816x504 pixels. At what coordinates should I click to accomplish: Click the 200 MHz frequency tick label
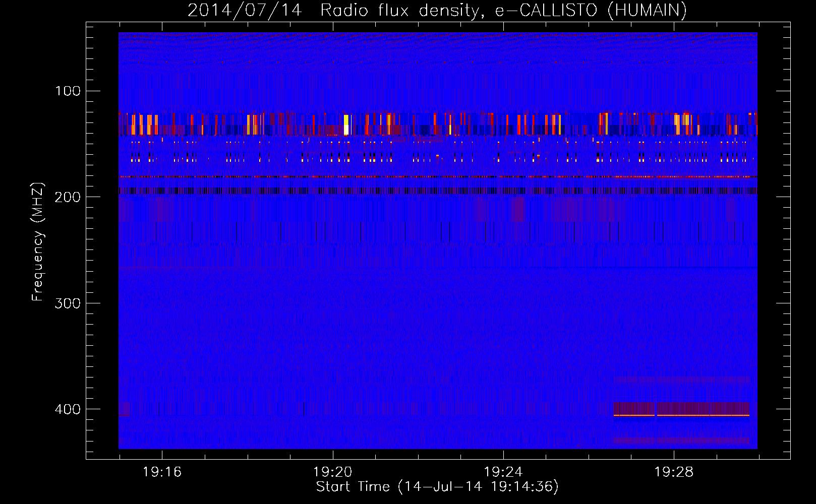coord(68,197)
